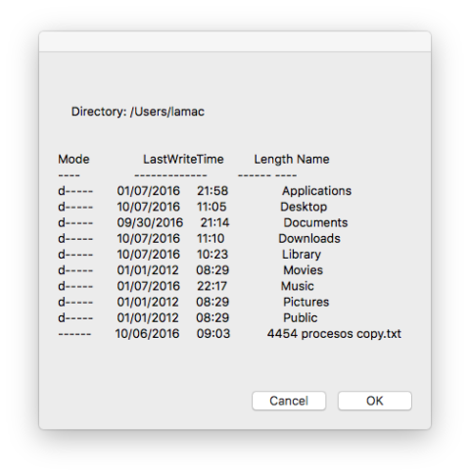Click the dialog's empty title bar

[235, 41]
